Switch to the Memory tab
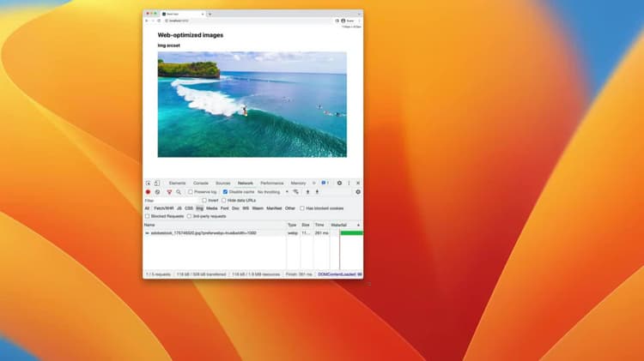Screen dimensions: 644x361 tap(298, 183)
